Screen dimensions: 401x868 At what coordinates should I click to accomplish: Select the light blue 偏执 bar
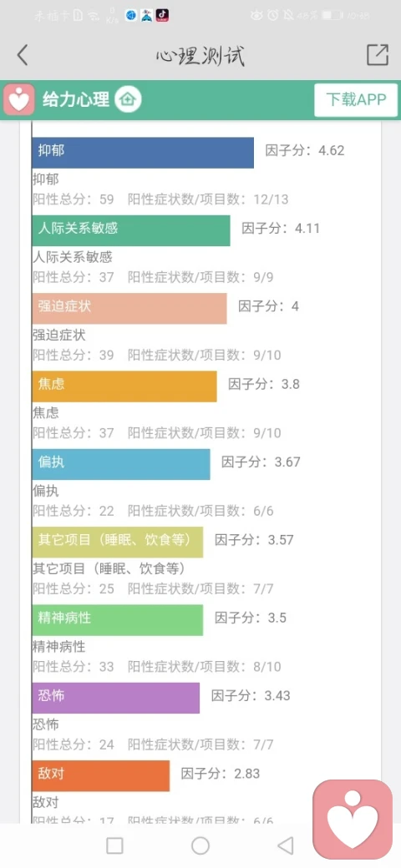pos(121,464)
